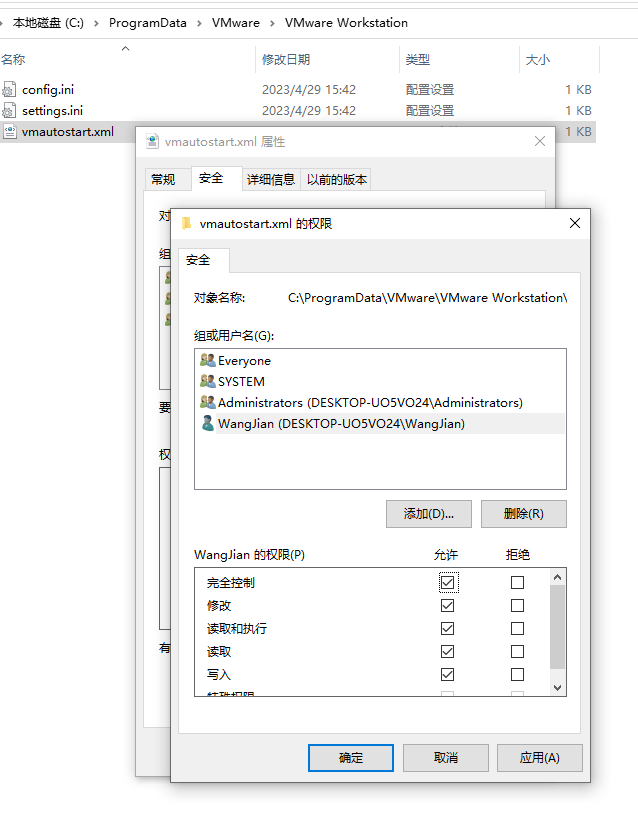Image resolution: width=638 pixels, height=831 pixels.
Task: Click permissions list scroll down arrow
Action: [x=557, y=687]
